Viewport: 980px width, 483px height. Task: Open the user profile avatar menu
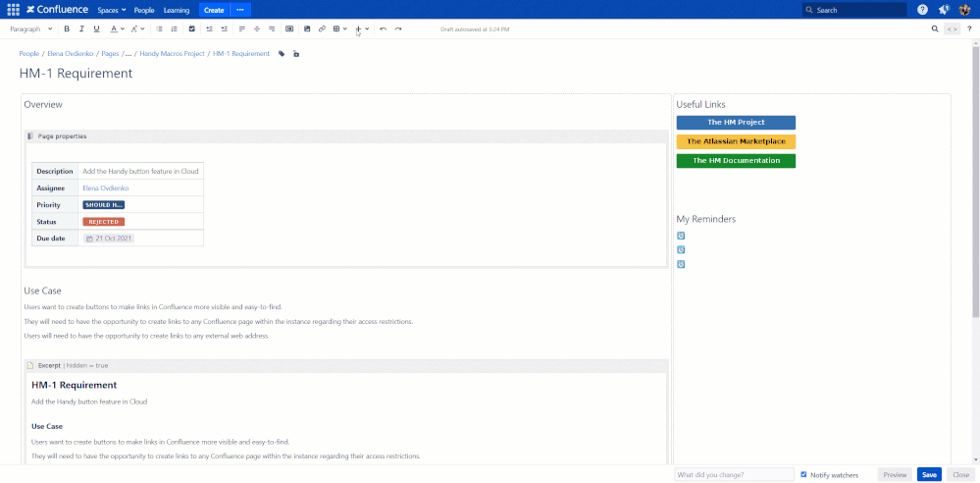965,10
